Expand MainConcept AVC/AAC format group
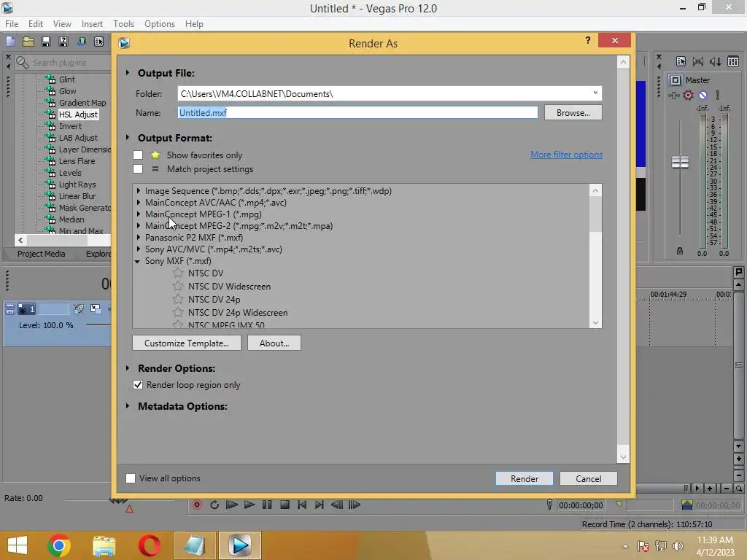747x560 pixels. point(138,203)
